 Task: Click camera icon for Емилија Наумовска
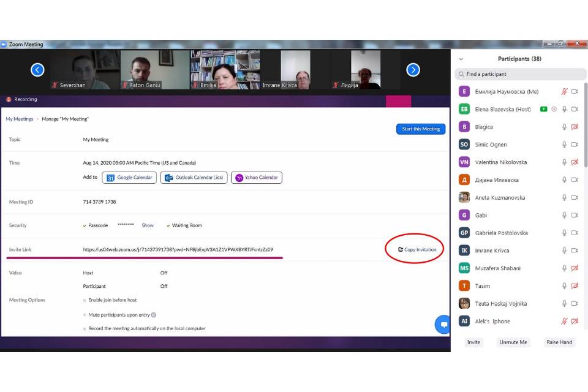point(575,91)
